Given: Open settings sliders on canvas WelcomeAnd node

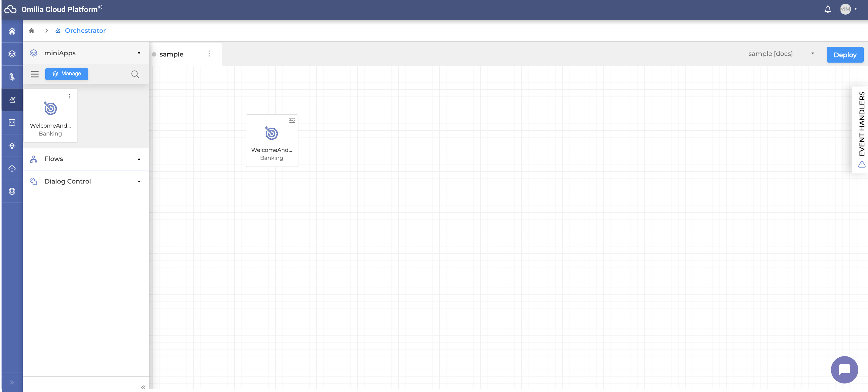Looking at the screenshot, I should (292, 120).
